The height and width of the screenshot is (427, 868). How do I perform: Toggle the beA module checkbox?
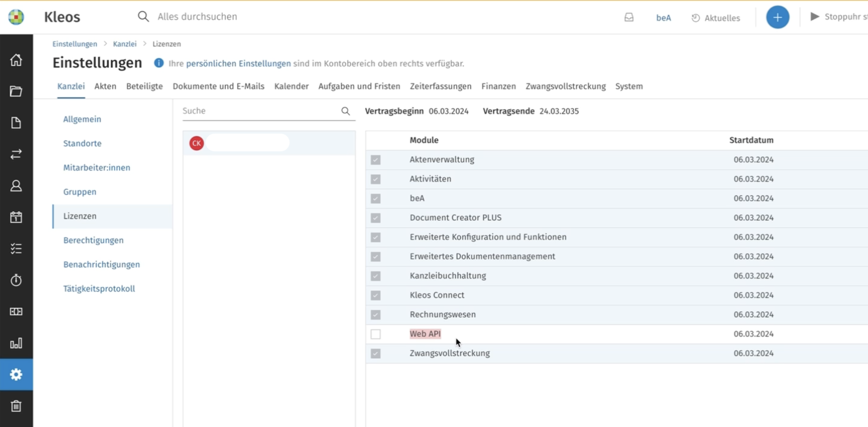pos(375,198)
